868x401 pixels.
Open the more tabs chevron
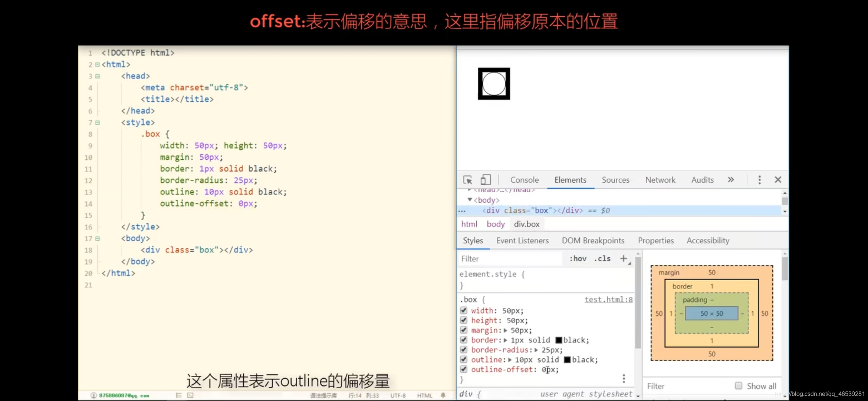tap(730, 180)
